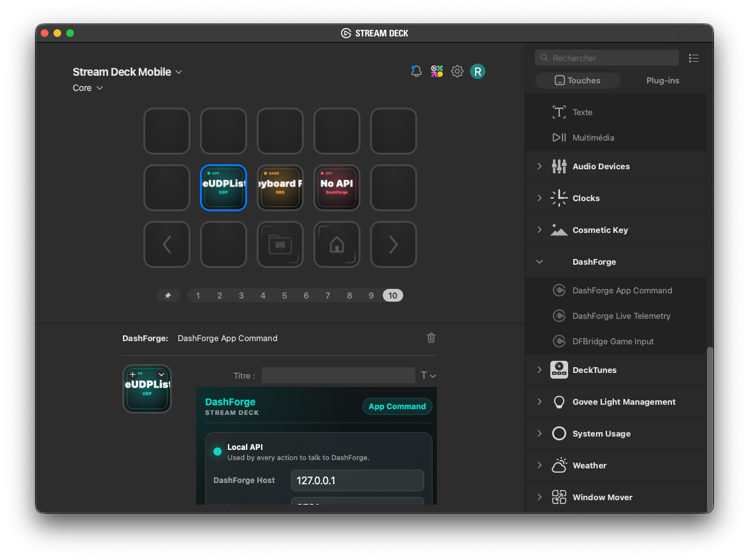Click the previous page arrow key
The height and width of the screenshot is (560, 749).
coord(167,244)
